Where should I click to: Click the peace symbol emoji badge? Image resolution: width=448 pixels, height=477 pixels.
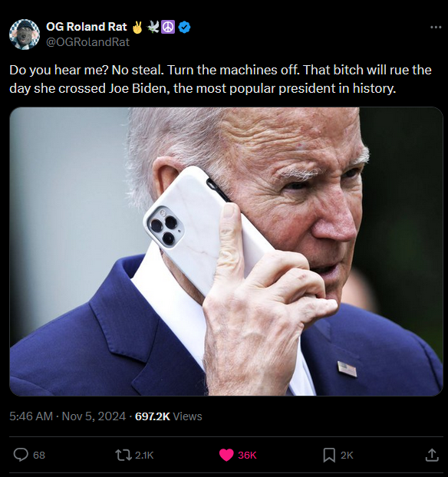click(x=168, y=27)
